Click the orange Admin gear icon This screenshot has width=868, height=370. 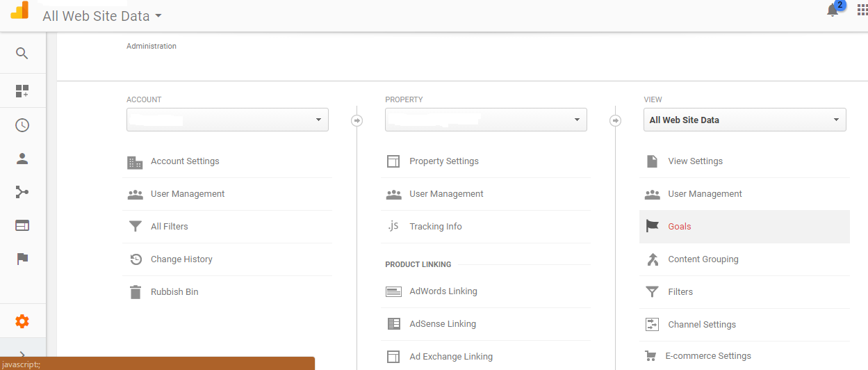(x=22, y=321)
